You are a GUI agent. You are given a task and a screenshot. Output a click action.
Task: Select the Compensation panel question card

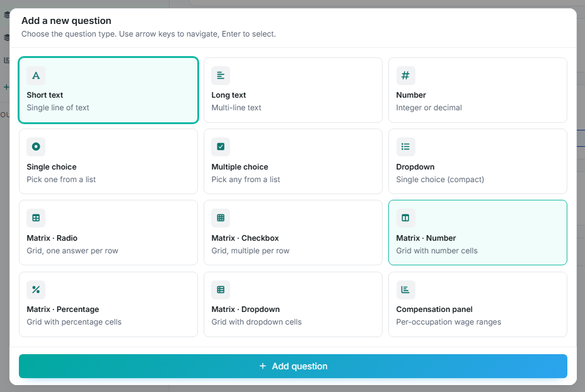[478, 304]
